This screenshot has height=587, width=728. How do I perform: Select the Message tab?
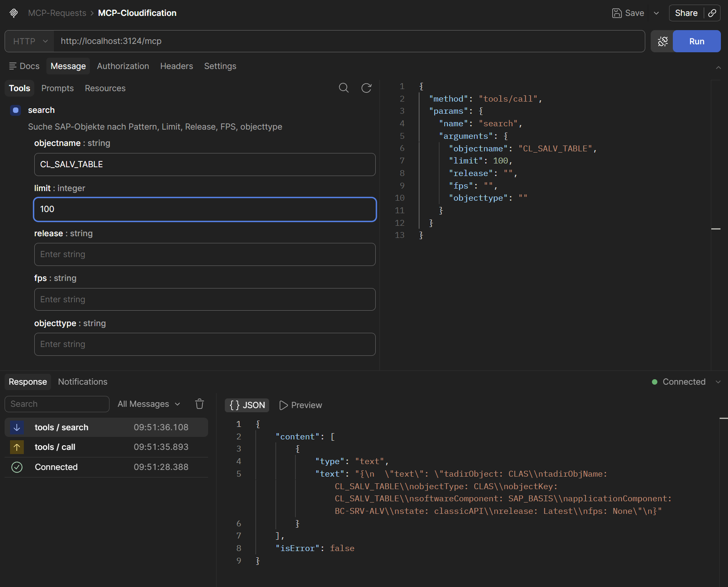68,66
